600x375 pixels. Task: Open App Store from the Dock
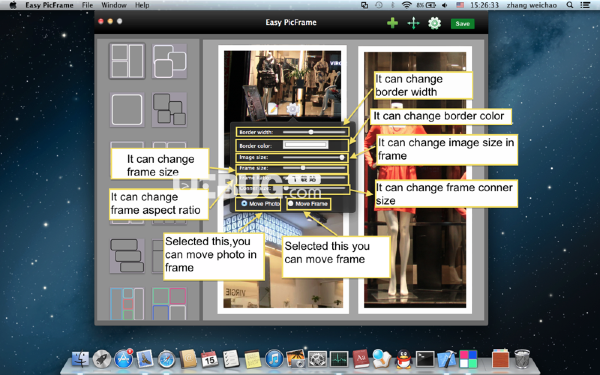tap(123, 359)
